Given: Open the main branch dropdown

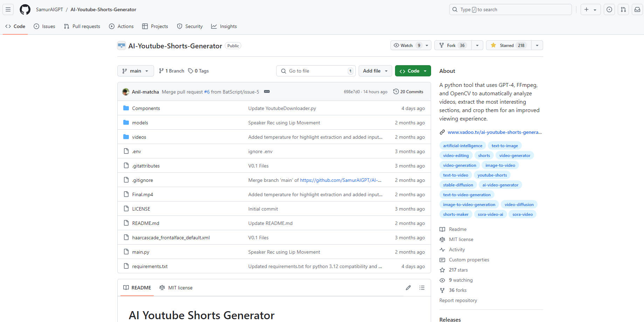Looking at the screenshot, I should [135, 71].
